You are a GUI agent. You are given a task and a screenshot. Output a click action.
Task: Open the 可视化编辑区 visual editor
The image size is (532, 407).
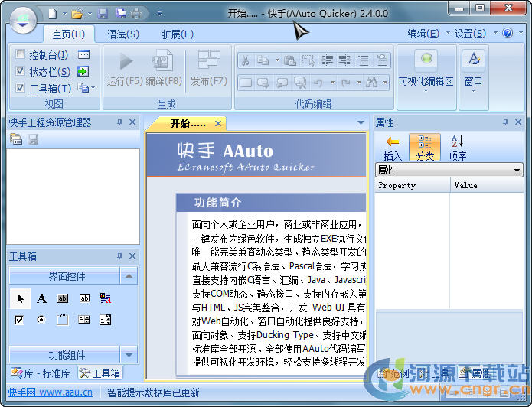pyautogui.click(x=426, y=70)
